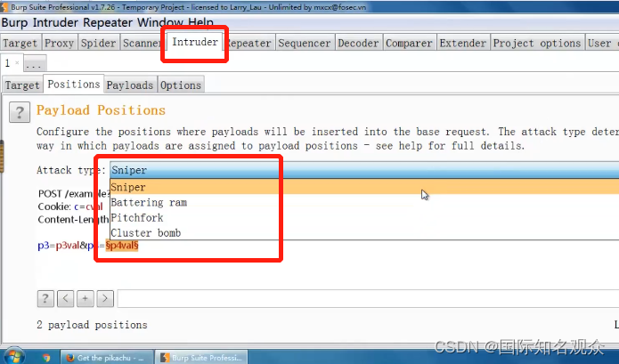The image size is (619, 364).
Task: Click the POST request line
Action: [74, 193]
